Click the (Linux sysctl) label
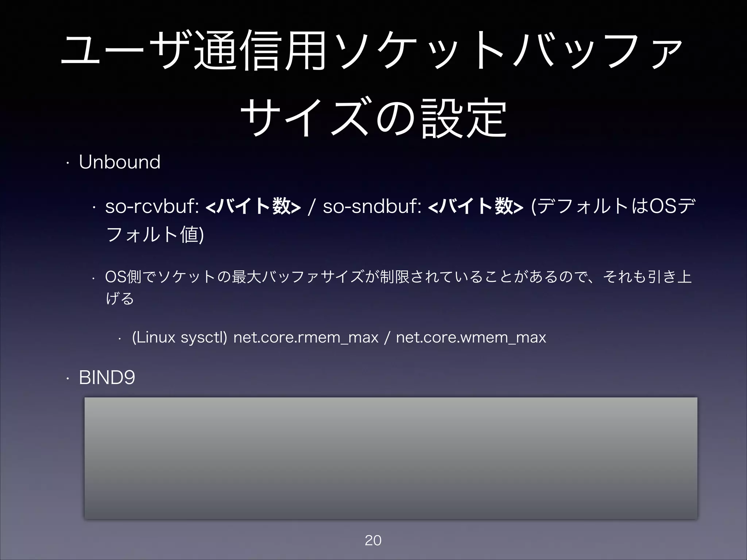This screenshot has width=747, height=560. pyautogui.click(x=179, y=338)
